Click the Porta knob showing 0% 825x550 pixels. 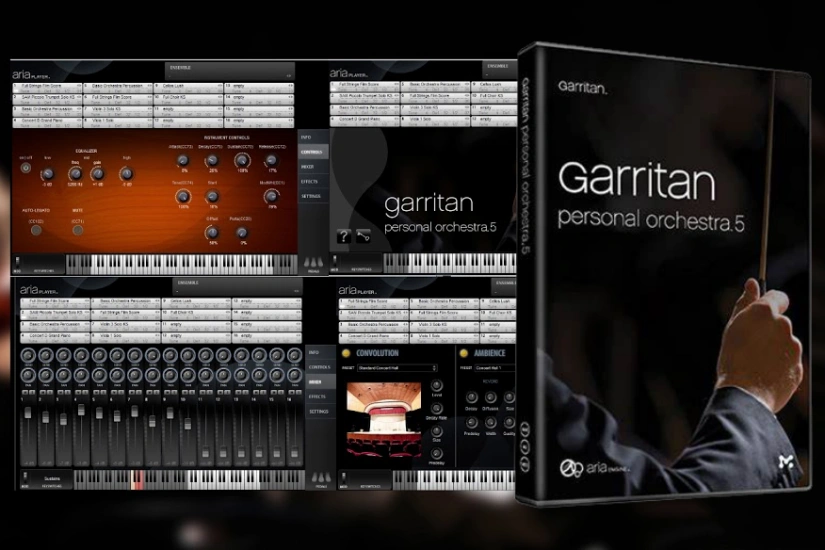242,232
